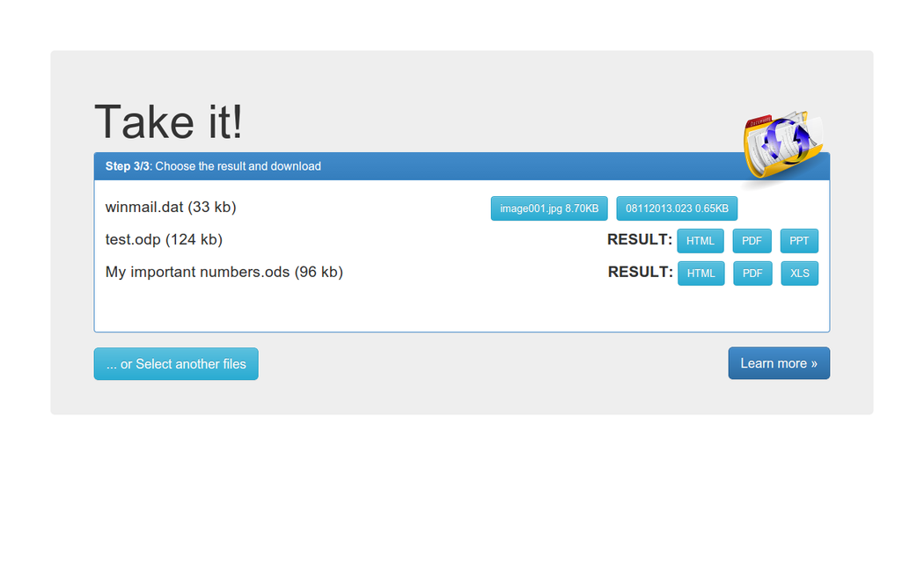Viewport: 924px width, 577px height.
Task: Click the 'My important numbers.ods' file name
Action: (x=224, y=273)
